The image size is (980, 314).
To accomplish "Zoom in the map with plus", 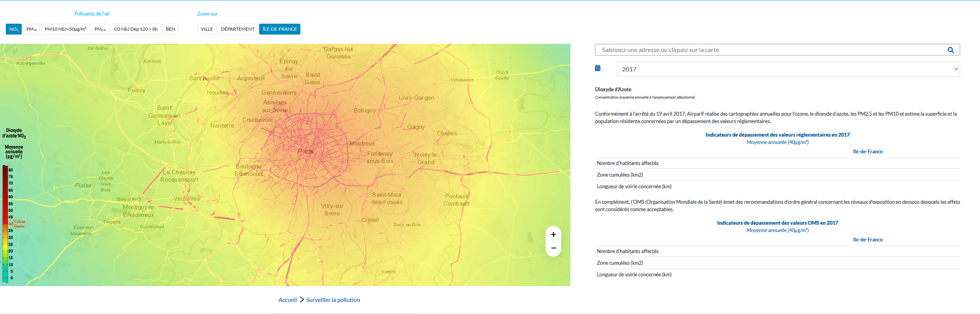I will click(x=553, y=234).
